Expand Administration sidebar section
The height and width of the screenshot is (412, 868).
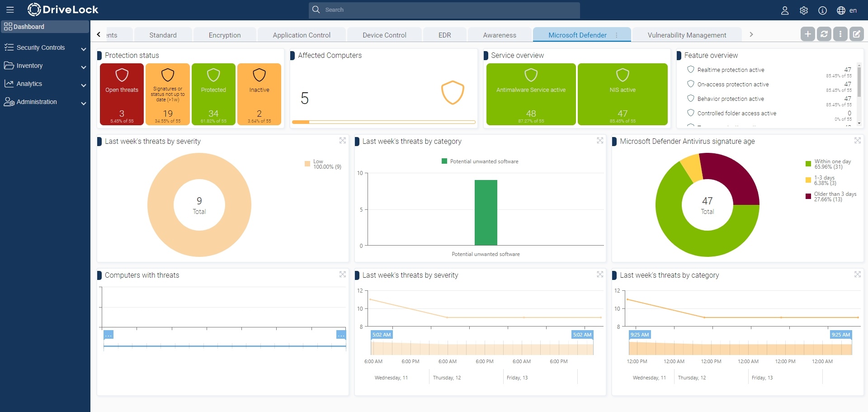(45, 102)
